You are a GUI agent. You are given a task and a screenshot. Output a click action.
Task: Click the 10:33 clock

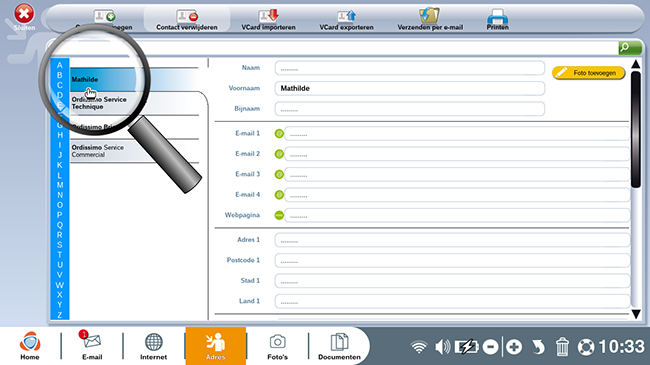[x=621, y=346]
